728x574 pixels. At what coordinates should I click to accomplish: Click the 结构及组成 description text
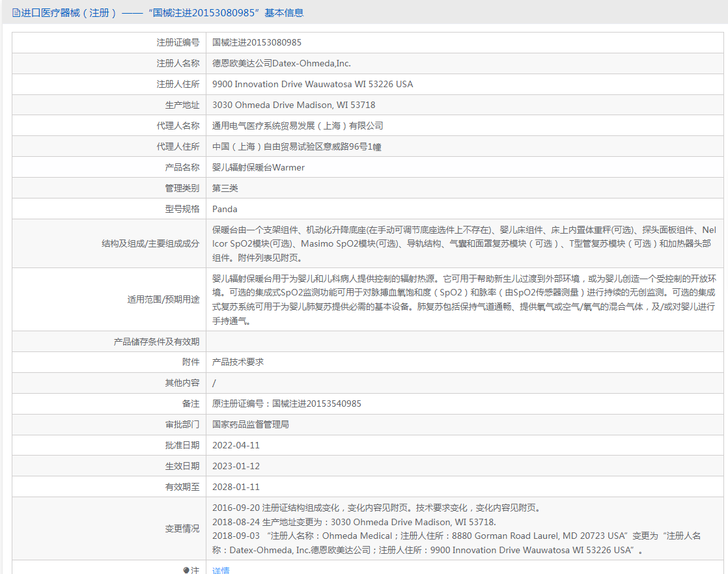464,243
